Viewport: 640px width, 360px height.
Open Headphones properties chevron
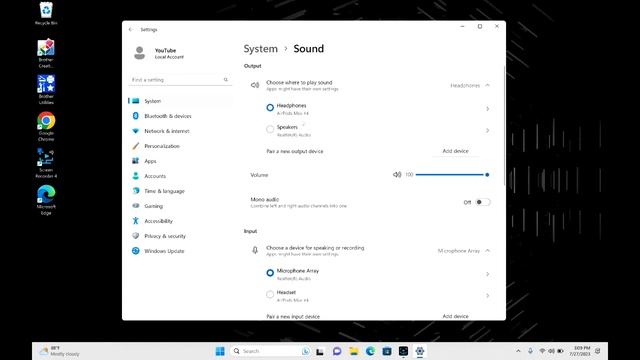click(487, 109)
